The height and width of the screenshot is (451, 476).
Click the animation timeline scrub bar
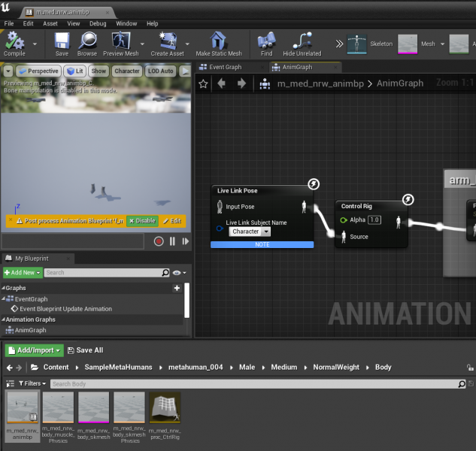pos(72,241)
